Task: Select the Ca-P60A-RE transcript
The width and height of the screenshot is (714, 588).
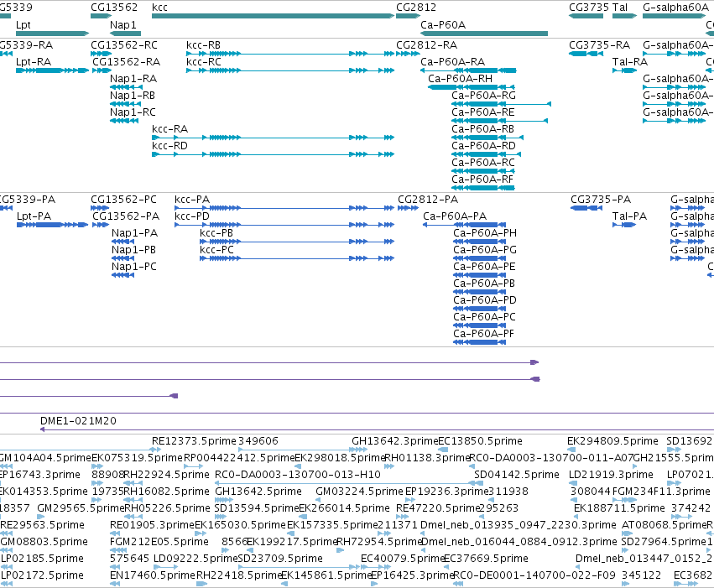Action: [x=499, y=121]
